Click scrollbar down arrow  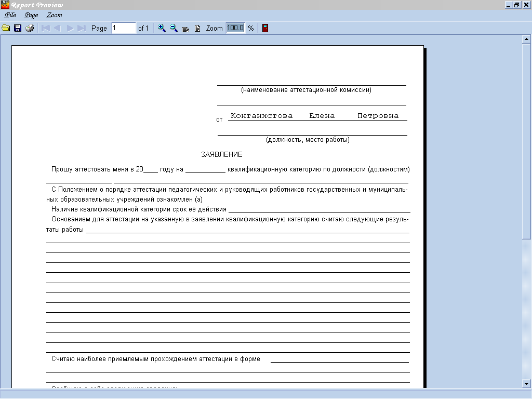(x=526, y=384)
